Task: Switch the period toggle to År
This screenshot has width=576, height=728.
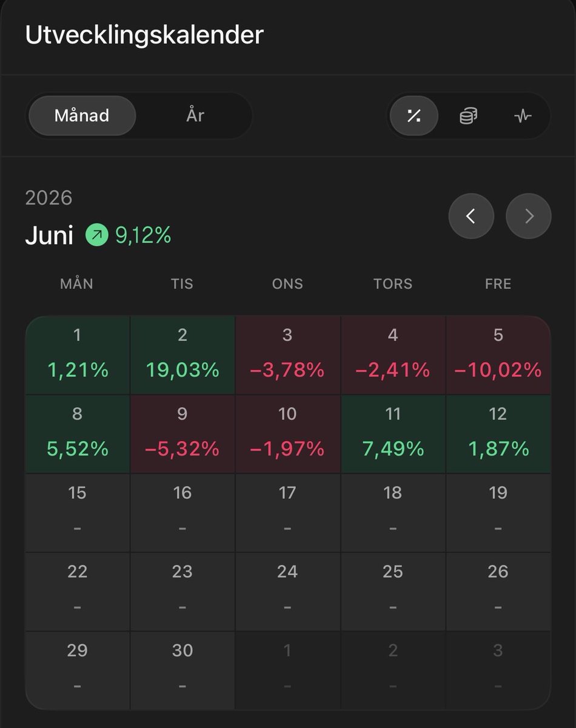Action: [x=195, y=115]
